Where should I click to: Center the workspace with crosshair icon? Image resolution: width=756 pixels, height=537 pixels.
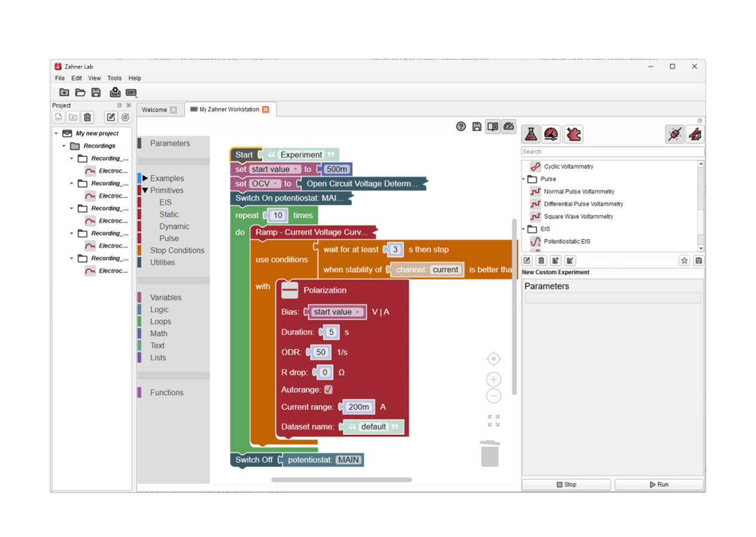coord(493,359)
